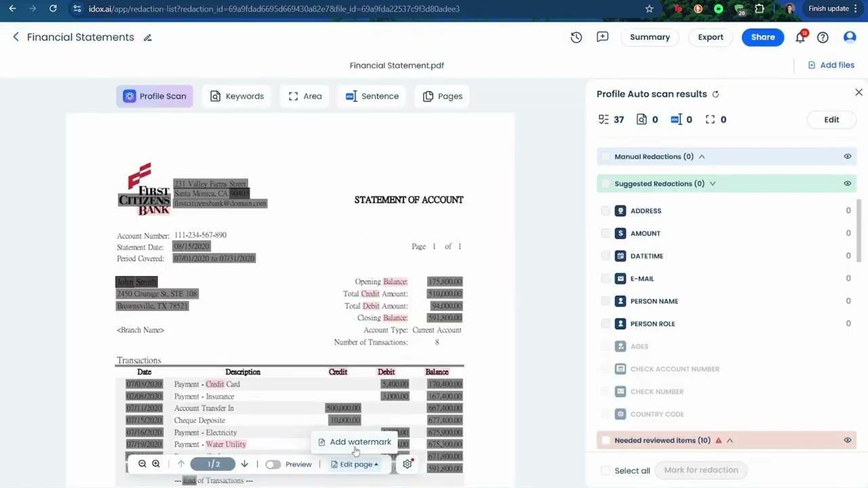868x488 pixels.
Task: Click Add files link
Action: (x=831, y=65)
